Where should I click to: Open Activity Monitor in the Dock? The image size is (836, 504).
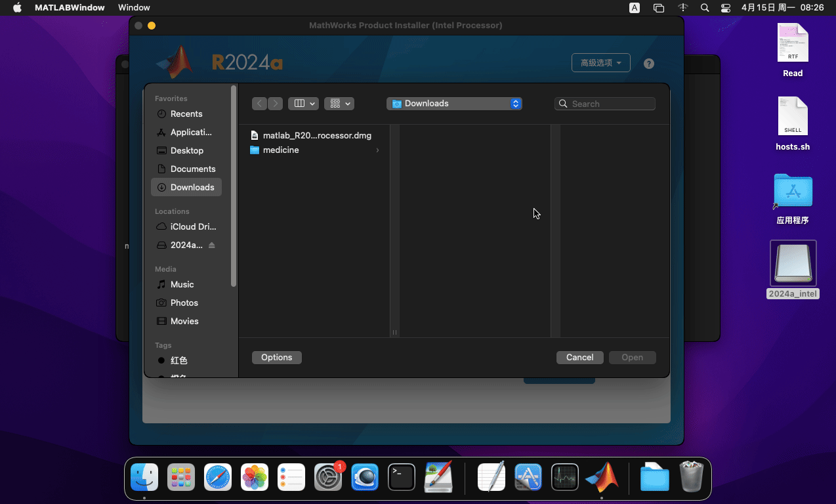pos(565,477)
